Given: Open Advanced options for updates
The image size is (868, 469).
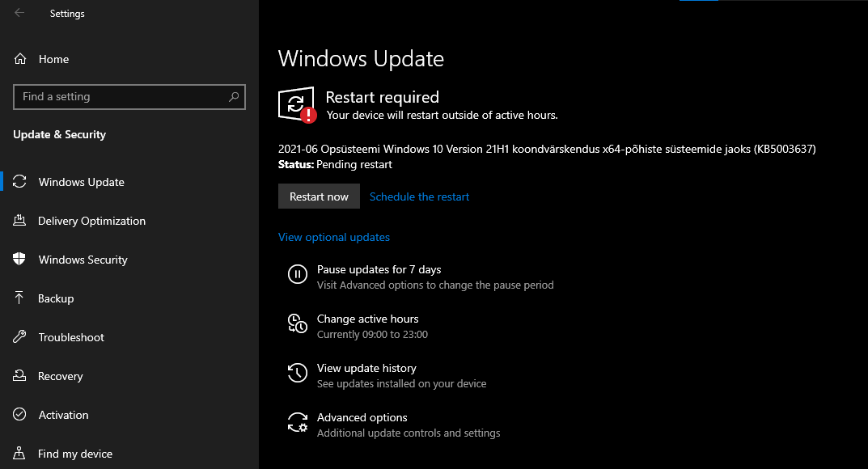Looking at the screenshot, I should (x=362, y=417).
